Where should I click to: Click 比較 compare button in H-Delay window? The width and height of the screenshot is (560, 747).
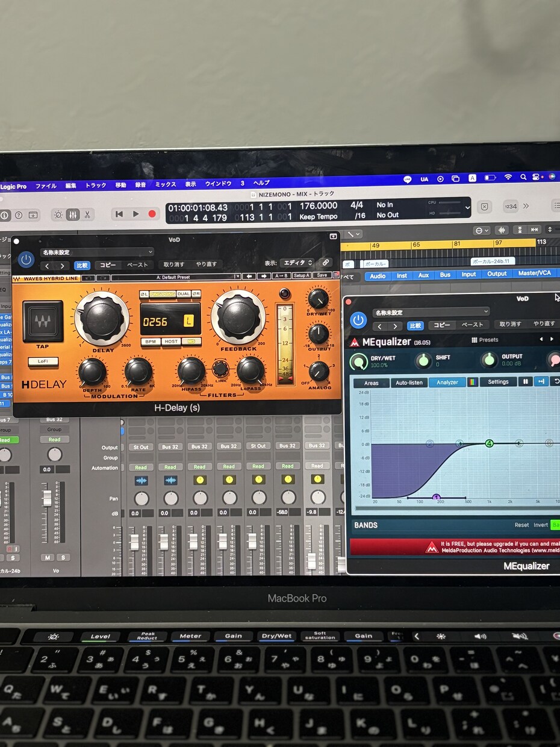point(82,265)
